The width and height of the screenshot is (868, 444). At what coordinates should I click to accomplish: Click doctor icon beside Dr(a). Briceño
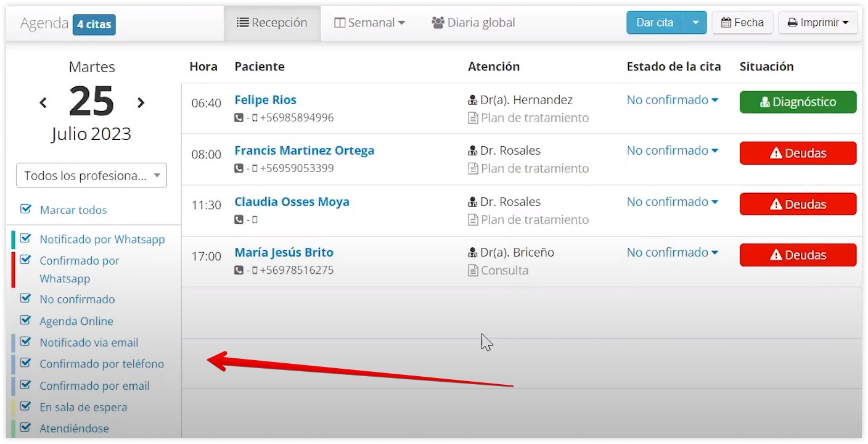click(x=473, y=252)
